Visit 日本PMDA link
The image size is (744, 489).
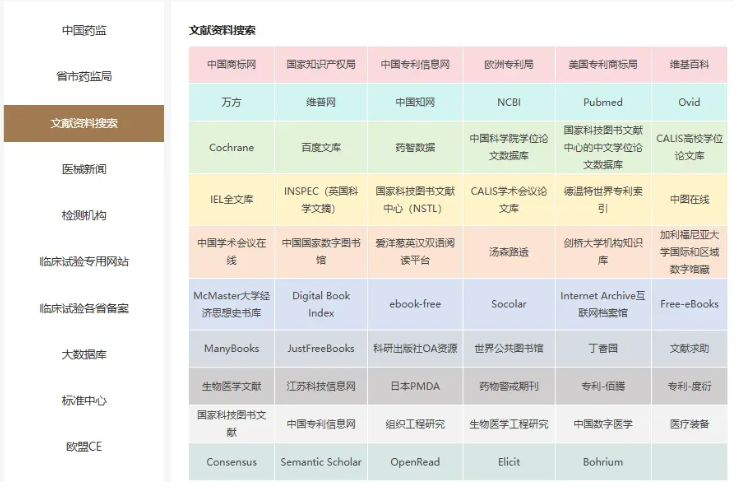(420, 391)
